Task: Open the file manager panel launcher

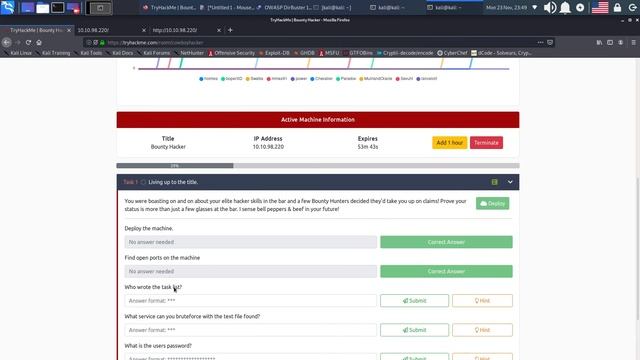Action: [x=42, y=7]
